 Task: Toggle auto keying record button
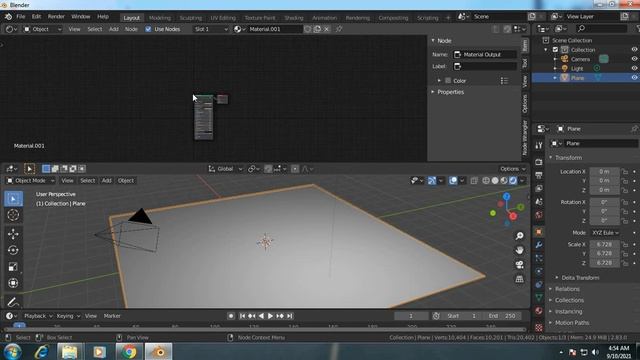(x=231, y=316)
